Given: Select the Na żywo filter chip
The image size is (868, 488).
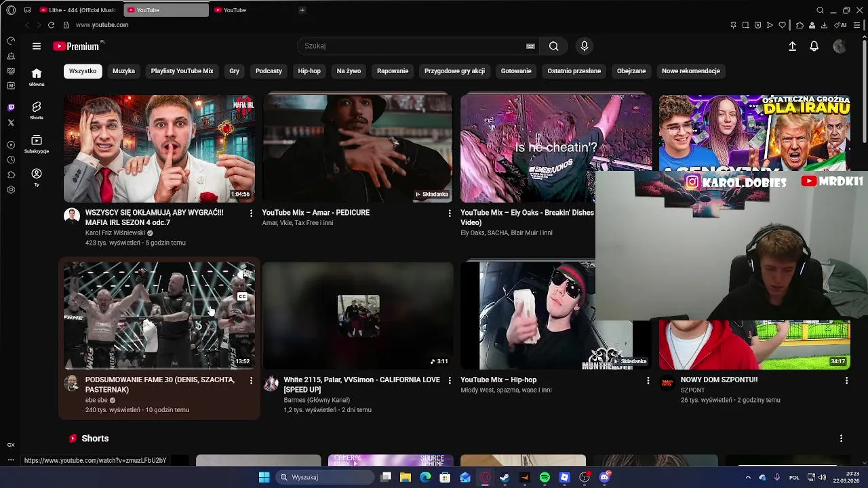Looking at the screenshot, I should (x=349, y=71).
